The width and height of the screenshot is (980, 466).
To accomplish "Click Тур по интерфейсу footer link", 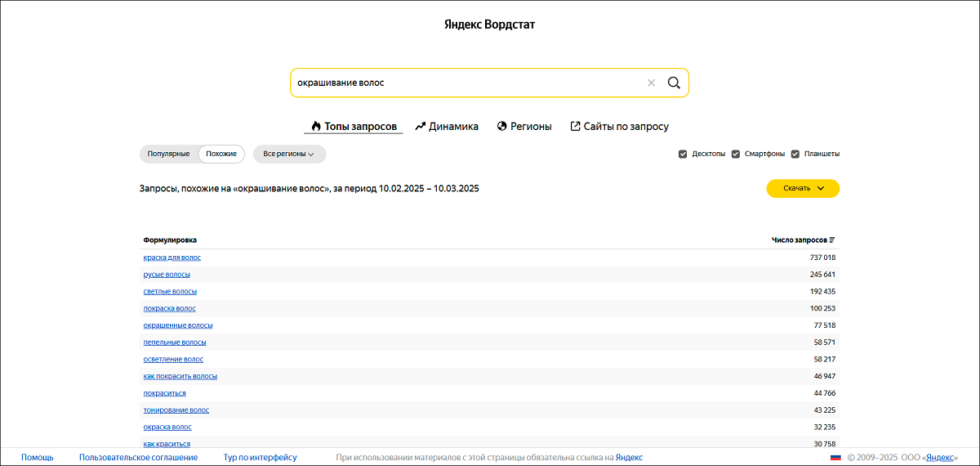I will (x=261, y=458).
